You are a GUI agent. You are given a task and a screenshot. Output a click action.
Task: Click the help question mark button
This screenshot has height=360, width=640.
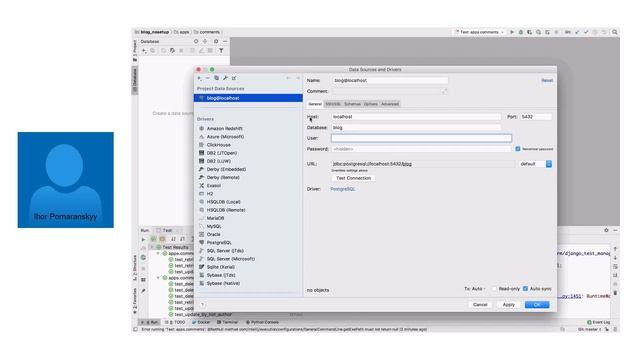pyautogui.click(x=202, y=304)
